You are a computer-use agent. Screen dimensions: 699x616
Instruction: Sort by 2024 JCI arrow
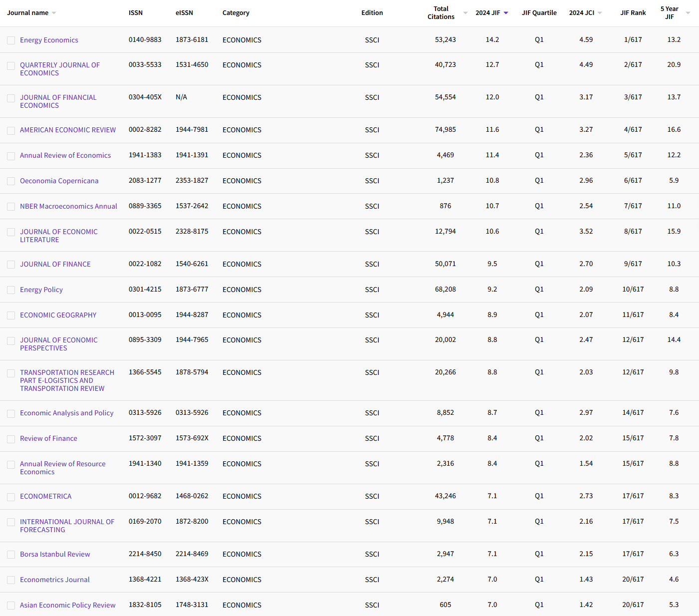[x=600, y=13]
